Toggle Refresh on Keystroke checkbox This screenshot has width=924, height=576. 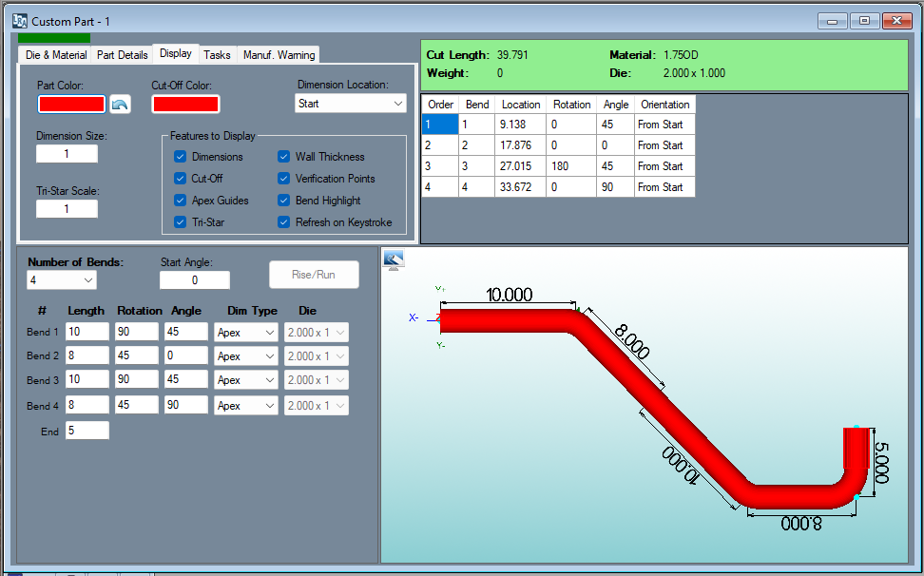(x=283, y=222)
